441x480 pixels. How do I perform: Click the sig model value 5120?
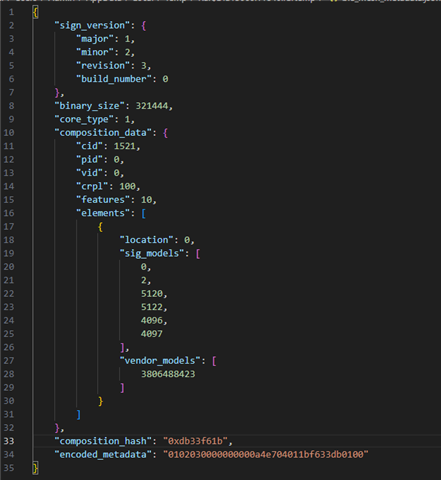tap(152, 294)
